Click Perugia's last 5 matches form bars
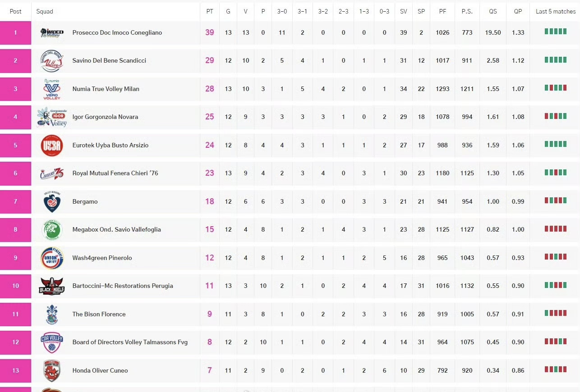580x392 pixels. coord(556,285)
